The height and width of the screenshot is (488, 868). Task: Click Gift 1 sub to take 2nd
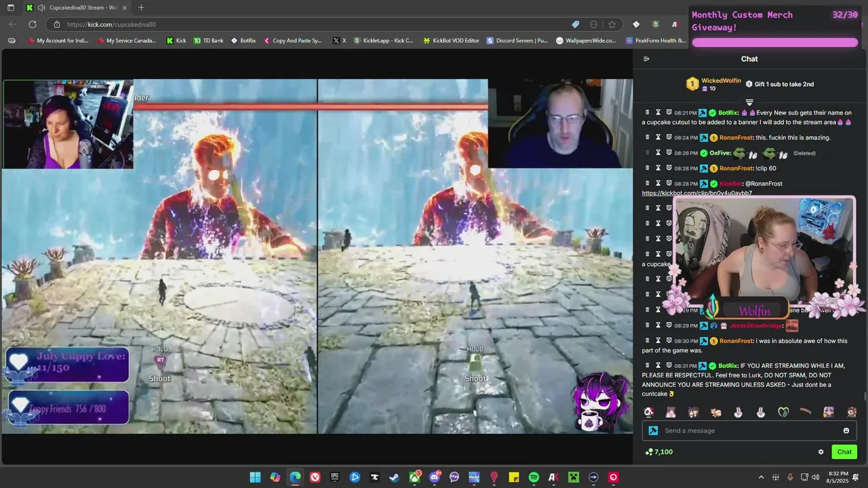780,84
